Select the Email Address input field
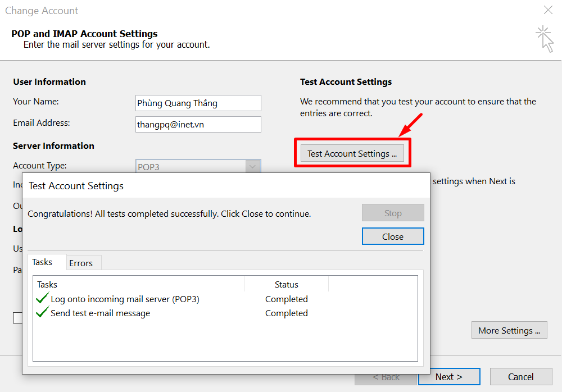 point(198,124)
